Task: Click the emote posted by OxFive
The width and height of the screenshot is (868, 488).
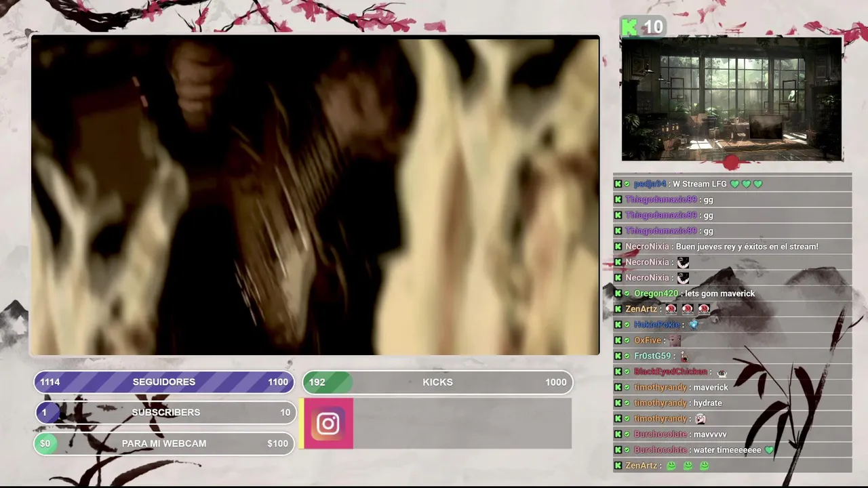Action: point(674,340)
